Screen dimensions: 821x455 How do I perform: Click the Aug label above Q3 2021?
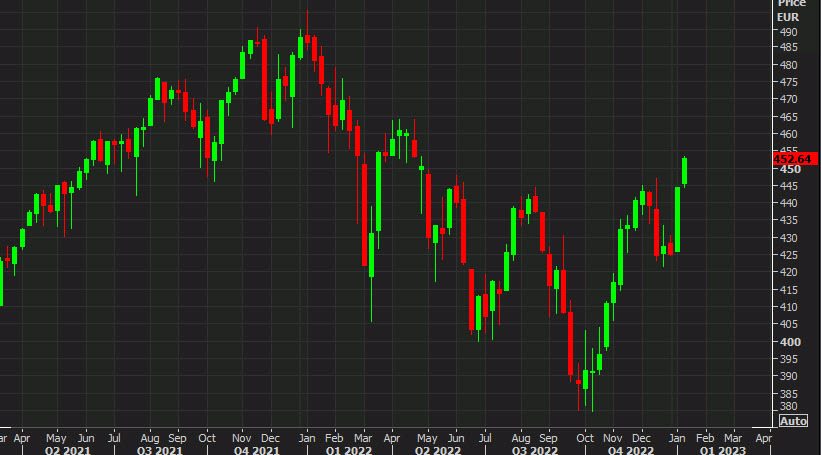(x=150, y=438)
